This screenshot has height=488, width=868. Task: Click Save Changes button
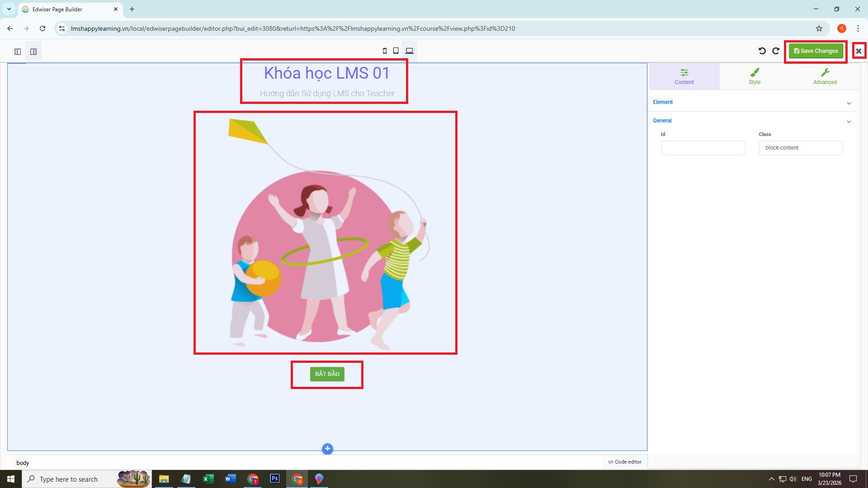point(816,51)
